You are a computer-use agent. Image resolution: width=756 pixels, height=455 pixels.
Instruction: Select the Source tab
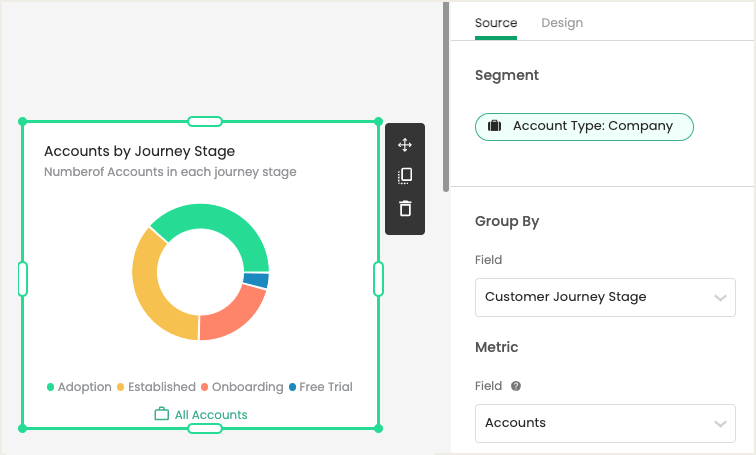pyautogui.click(x=496, y=23)
